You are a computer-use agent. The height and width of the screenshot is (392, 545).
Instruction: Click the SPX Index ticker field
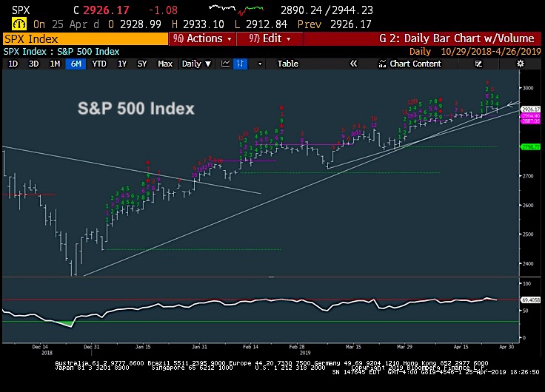(x=85, y=39)
